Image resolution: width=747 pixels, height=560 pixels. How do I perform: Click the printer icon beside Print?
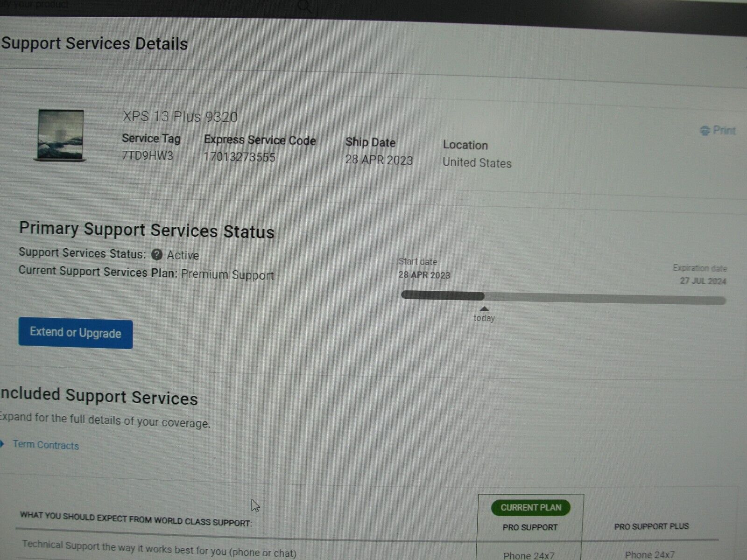coord(705,131)
